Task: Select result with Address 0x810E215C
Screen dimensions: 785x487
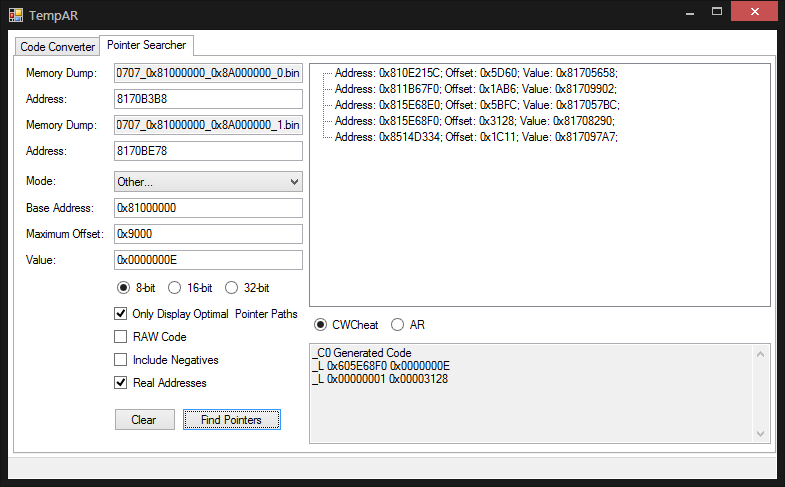Action: (476, 73)
